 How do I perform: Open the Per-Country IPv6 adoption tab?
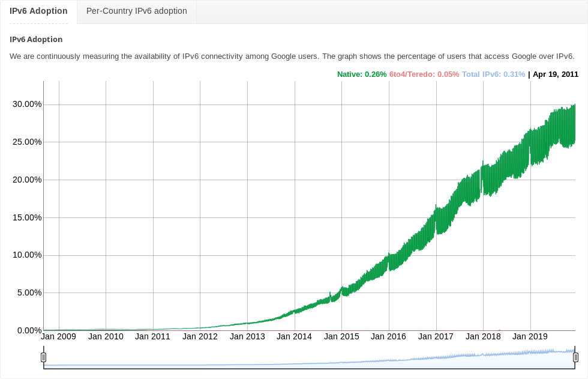tap(137, 11)
